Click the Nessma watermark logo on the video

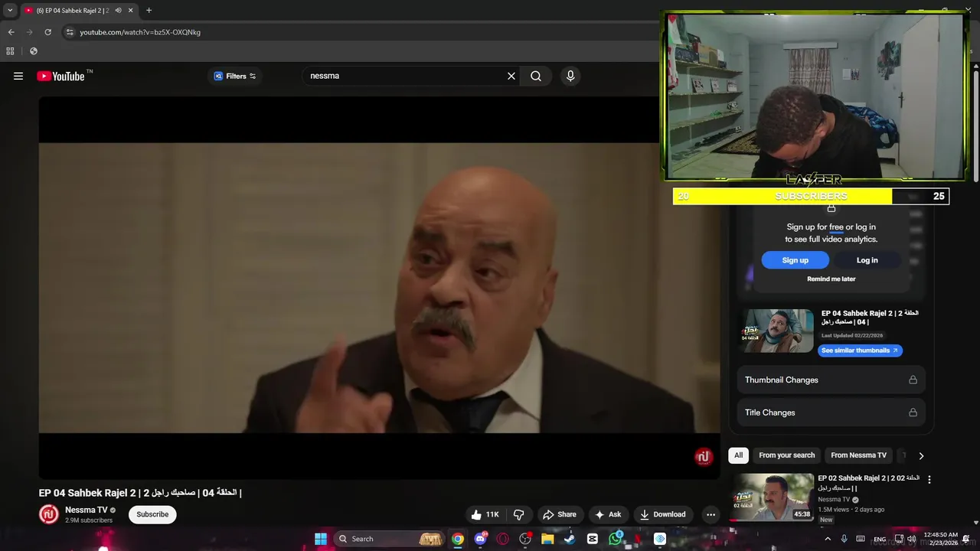(704, 457)
